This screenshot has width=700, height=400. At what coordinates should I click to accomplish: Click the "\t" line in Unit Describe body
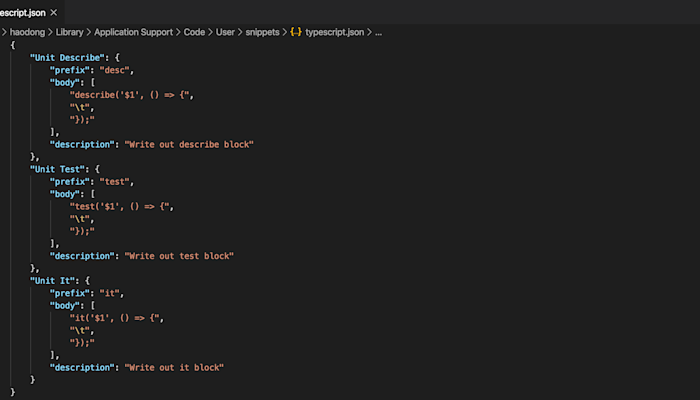pyautogui.click(x=80, y=108)
